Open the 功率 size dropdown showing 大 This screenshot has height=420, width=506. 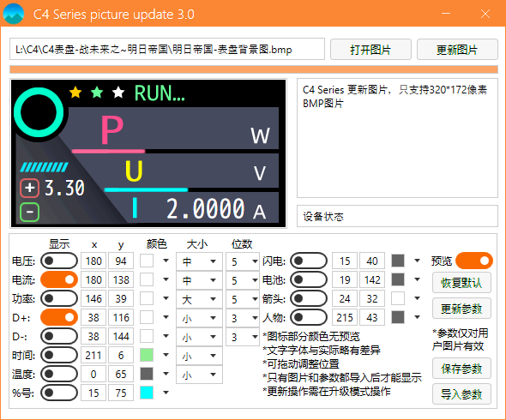[x=199, y=298]
